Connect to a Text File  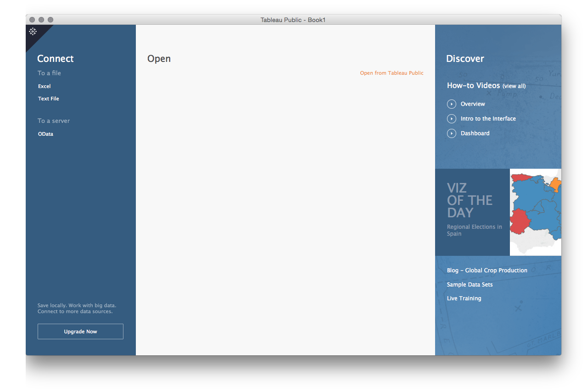point(49,99)
